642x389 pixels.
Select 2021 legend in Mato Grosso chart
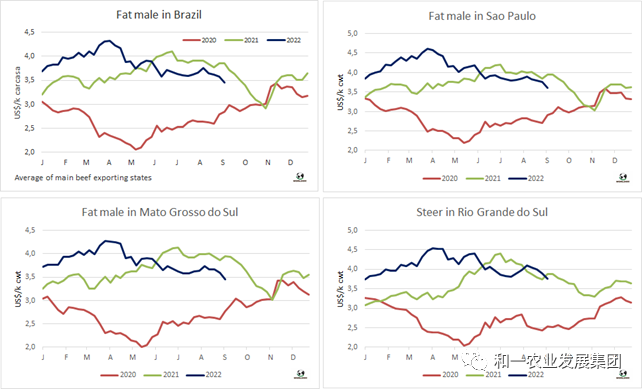click(161, 375)
